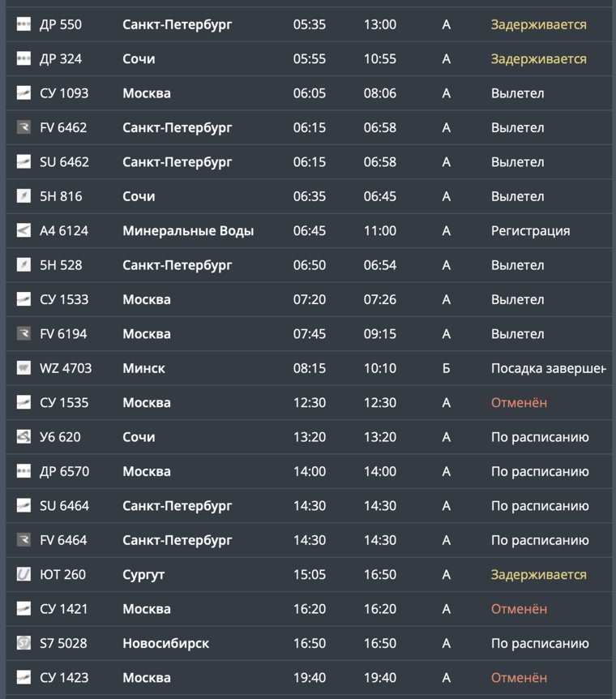Click Задерживается status for flight ЮТ 260

pos(538,575)
